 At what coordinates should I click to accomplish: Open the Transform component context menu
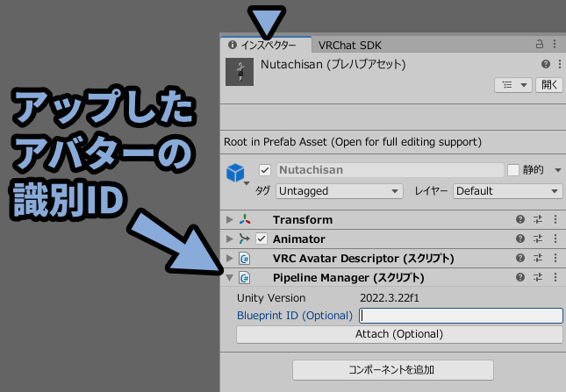(x=555, y=219)
